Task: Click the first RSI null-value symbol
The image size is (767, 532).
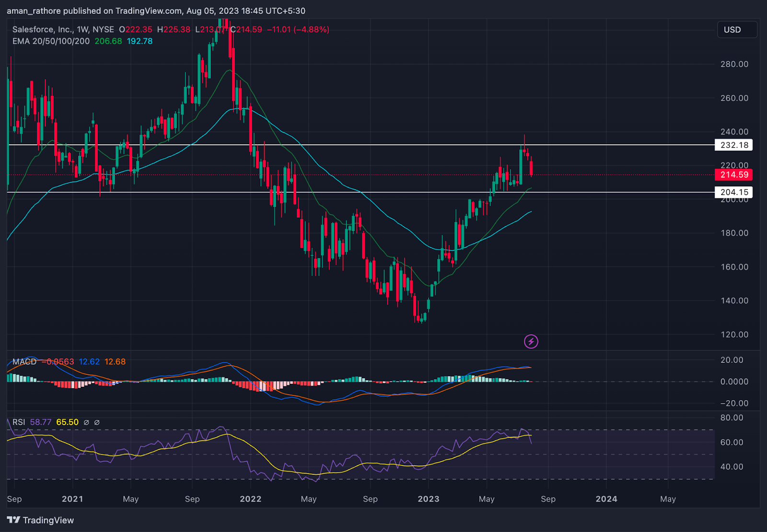Action: click(x=86, y=422)
